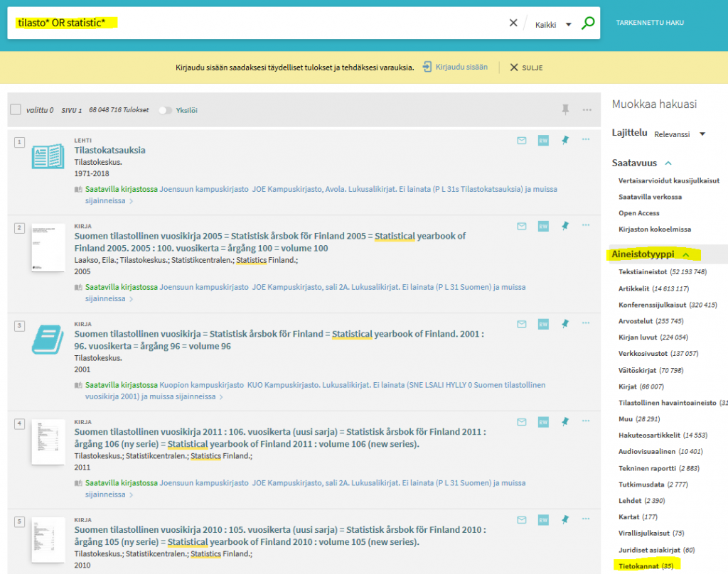Screen dimensions: 728x574
Task: Open more actions for 2001 vuosikirja
Action: click(x=586, y=323)
